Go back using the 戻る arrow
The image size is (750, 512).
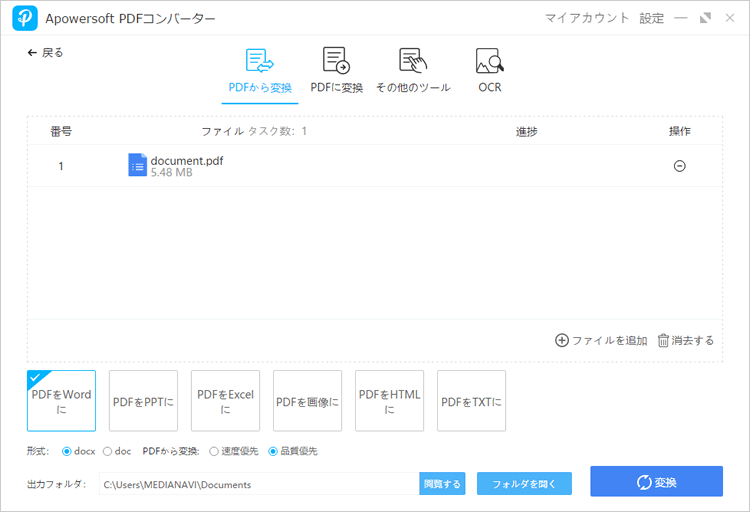point(45,53)
